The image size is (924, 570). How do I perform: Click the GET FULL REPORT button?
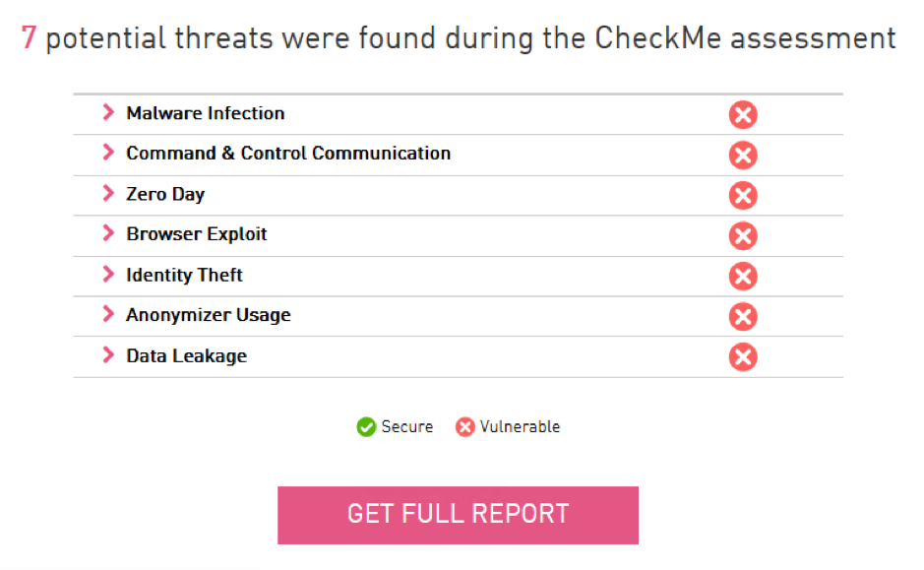click(x=458, y=515)
